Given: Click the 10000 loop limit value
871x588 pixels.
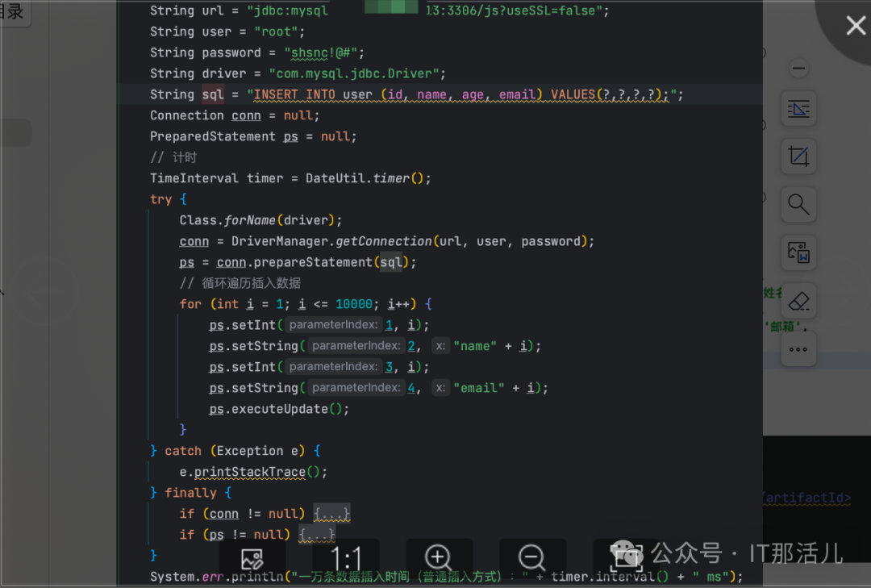Looking at the screenshot, I should click(354, 304).
